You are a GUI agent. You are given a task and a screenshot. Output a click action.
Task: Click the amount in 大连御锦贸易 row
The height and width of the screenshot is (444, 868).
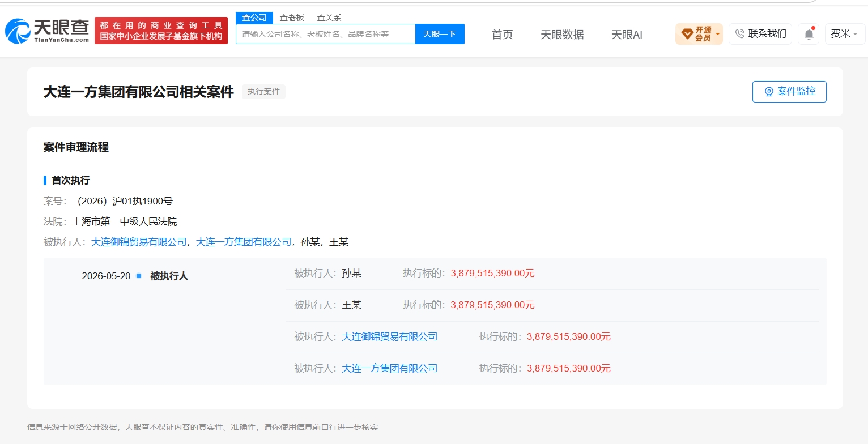pos(569,336)
